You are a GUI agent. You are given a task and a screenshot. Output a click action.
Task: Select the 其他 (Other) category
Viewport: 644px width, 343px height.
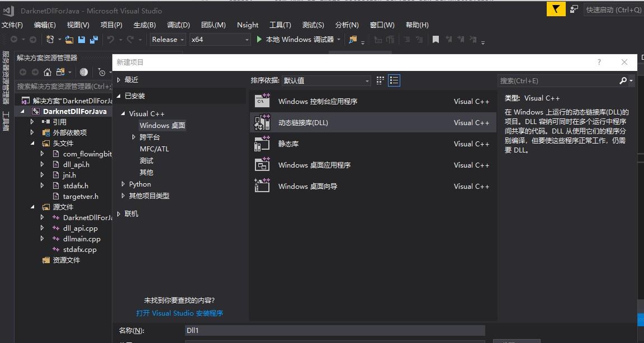[146, 172]
